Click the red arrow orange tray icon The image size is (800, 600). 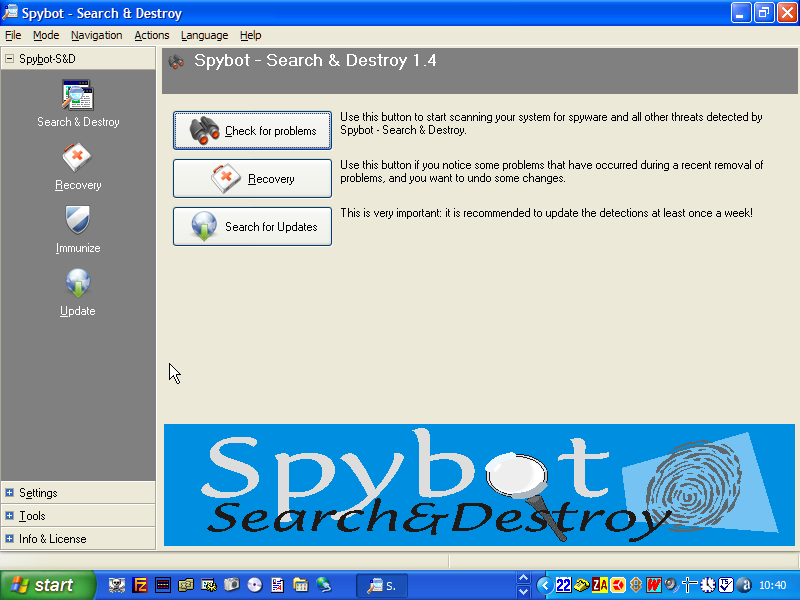pos(618,585)
